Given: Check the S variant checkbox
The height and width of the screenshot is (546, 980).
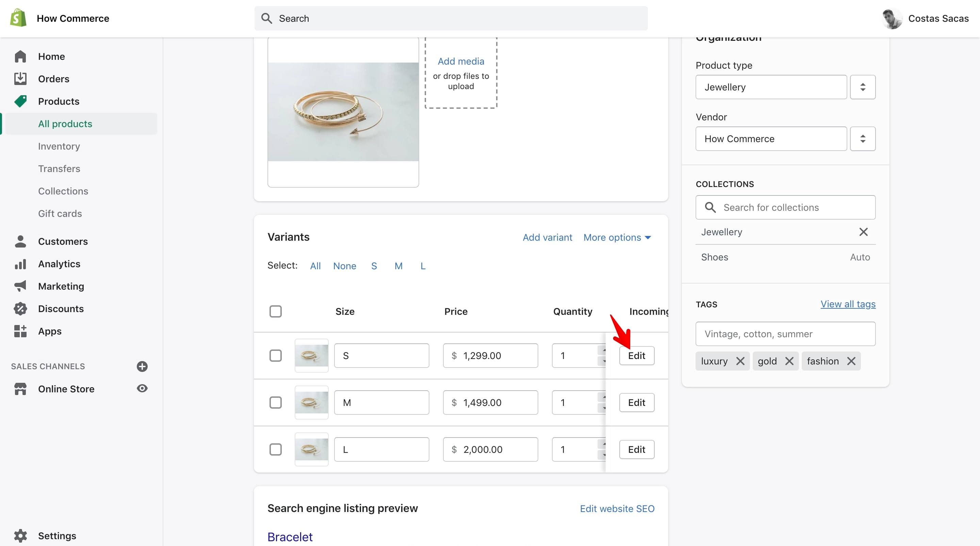Looking at the screenshot, I should click(x=275, y=356).
